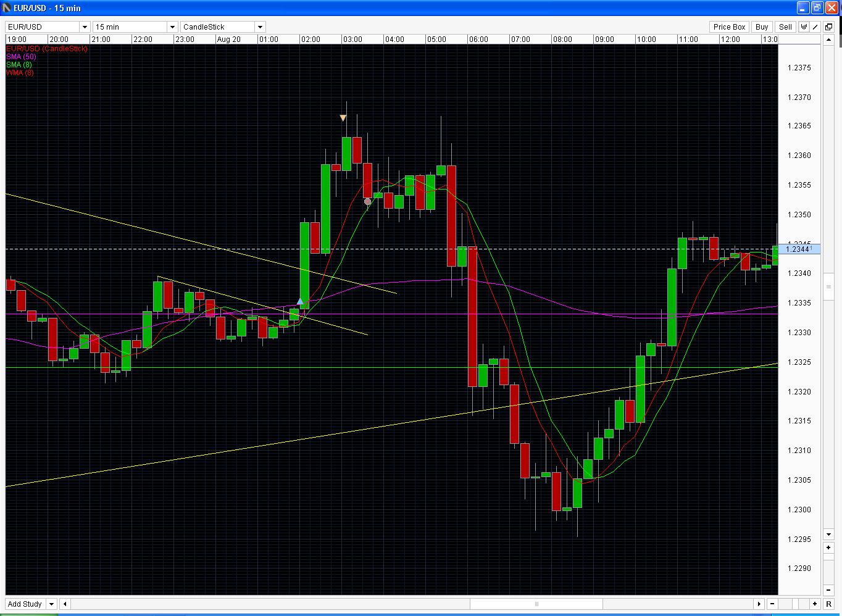Click the blue up-triangle buy marker

300,302
